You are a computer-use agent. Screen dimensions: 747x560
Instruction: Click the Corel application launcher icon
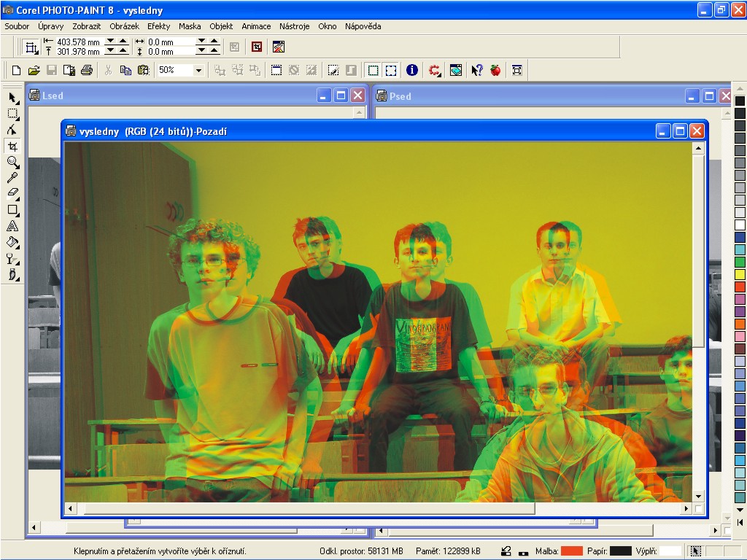pyautogui.click(x=434, y=71)
